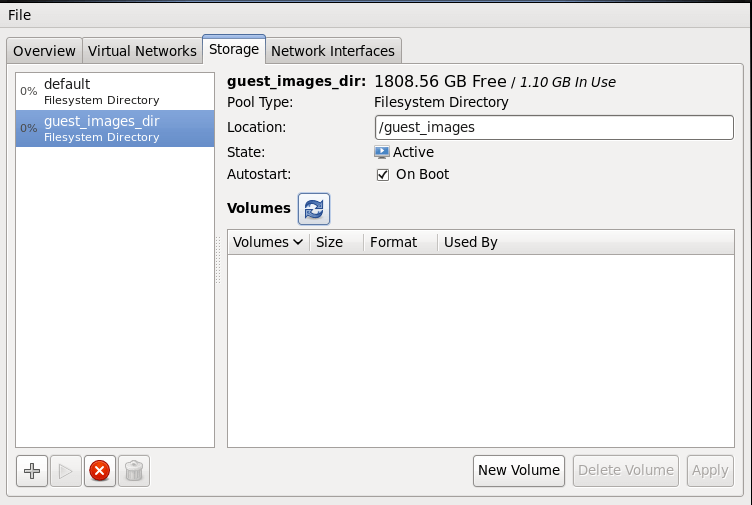Open the Virtual Networks tab

pos(142,51)
